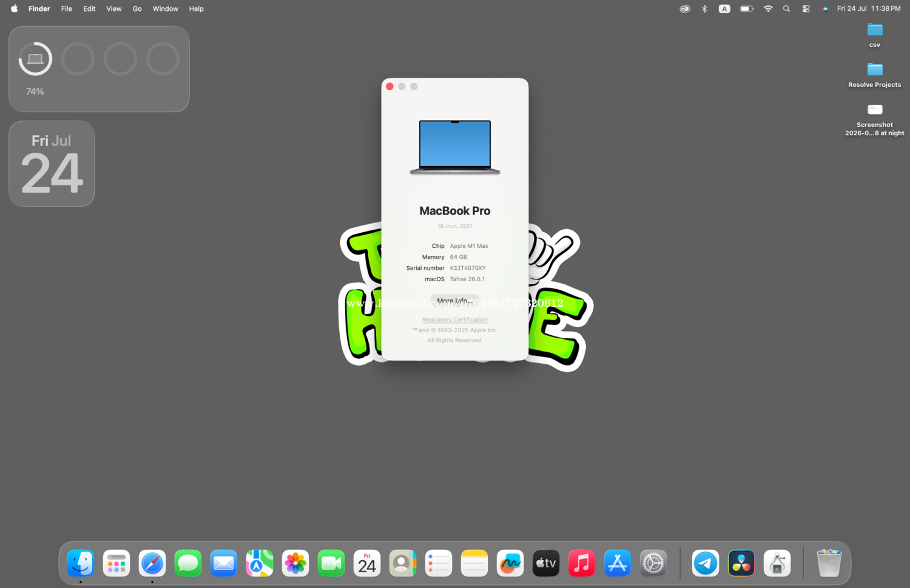Open the Calendar app in the Dock
910x588 pixels.
367,563
